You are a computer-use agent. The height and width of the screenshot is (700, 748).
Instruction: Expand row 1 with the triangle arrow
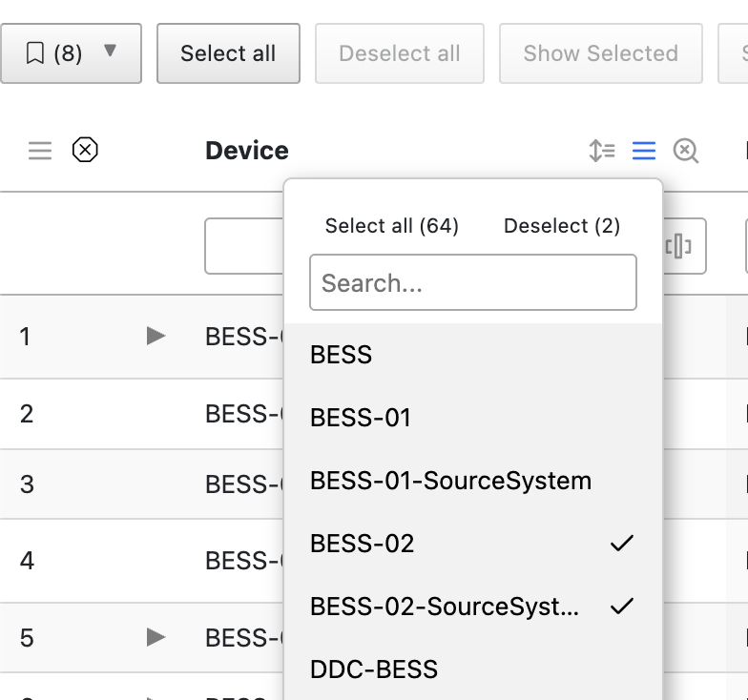[x=156, y=336]
